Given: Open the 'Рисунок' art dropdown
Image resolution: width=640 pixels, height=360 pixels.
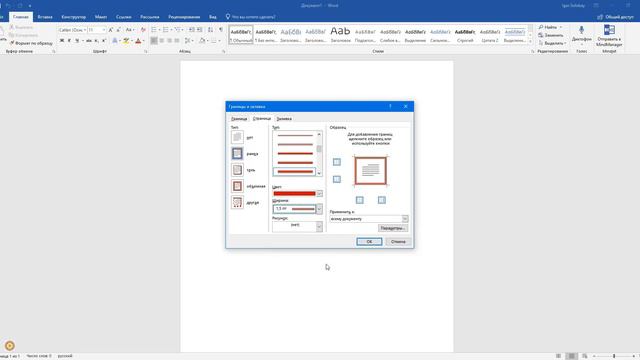Looking at the screenshot, I should click(x=319, y=227).
